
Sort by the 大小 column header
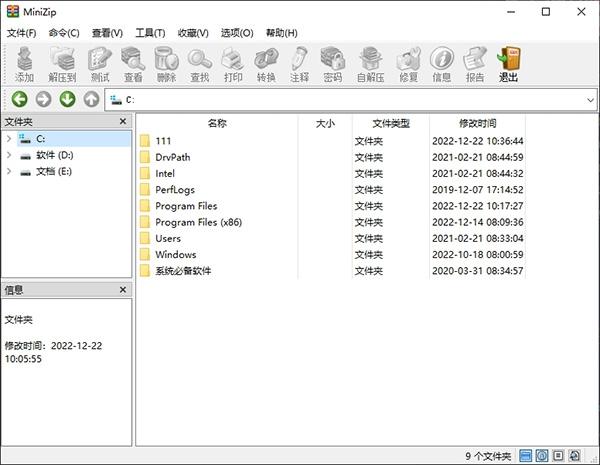click(325, 123)
